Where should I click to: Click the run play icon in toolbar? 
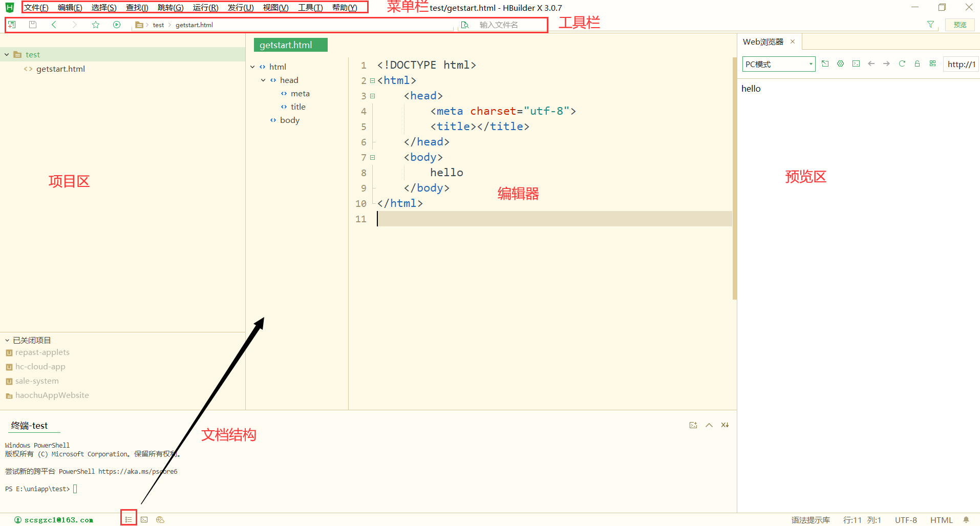coord(117,25)
